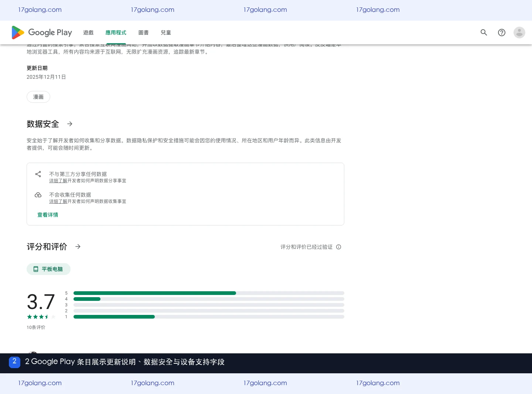Select the 3-star rating bar
The height and width of the screenshot is (394, 532).
pos(209,305)
